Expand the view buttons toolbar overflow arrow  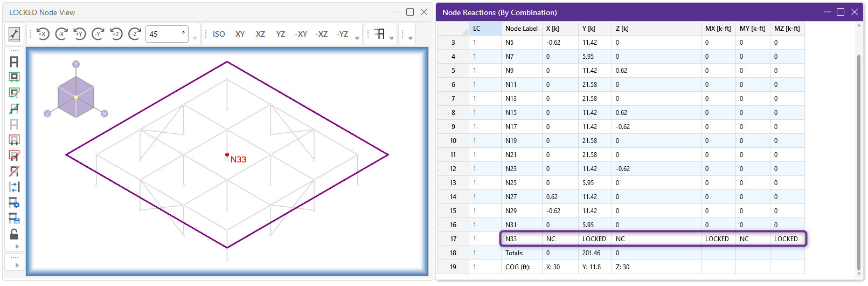[357, 38]
